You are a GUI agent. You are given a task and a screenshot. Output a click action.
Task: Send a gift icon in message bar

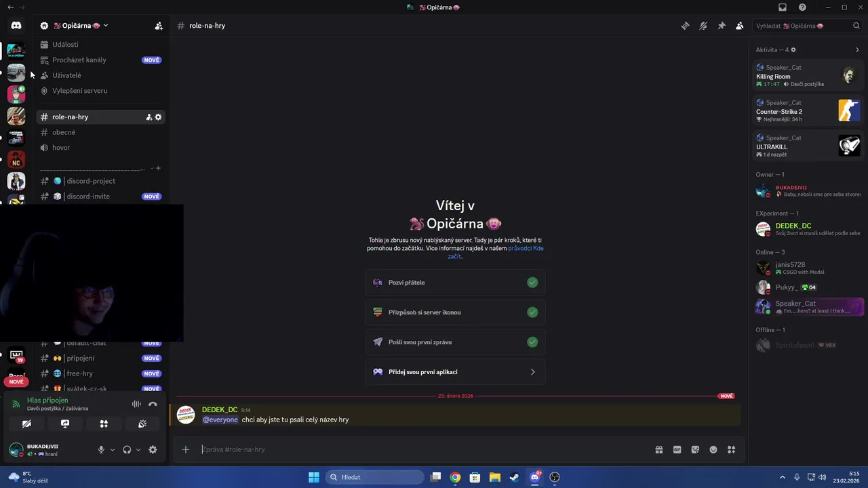[658, 449]
